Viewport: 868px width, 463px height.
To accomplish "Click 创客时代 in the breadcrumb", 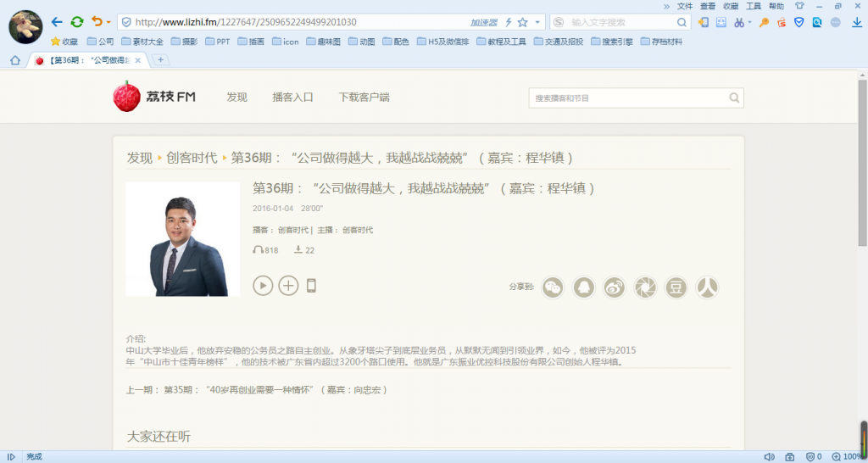I will [192, 158].
